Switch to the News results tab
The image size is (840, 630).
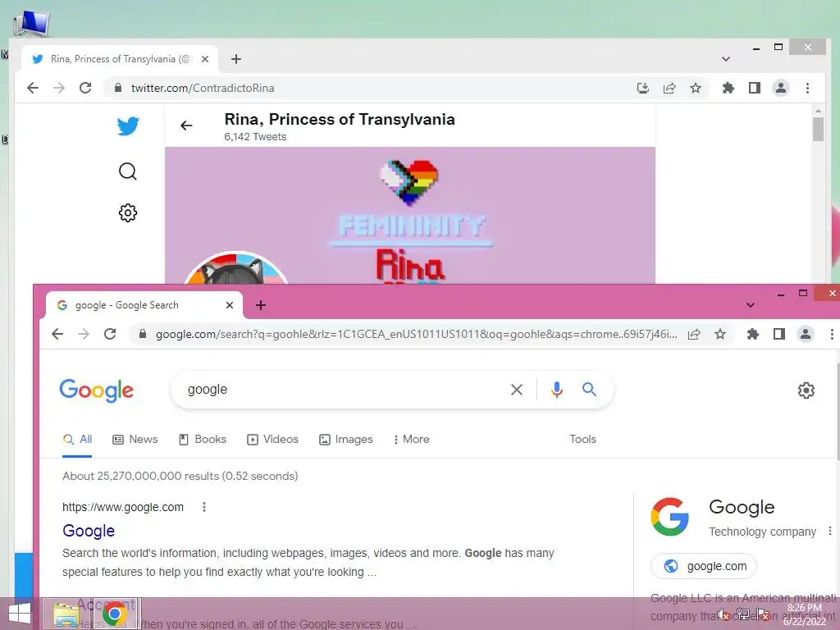pos(135,440)
